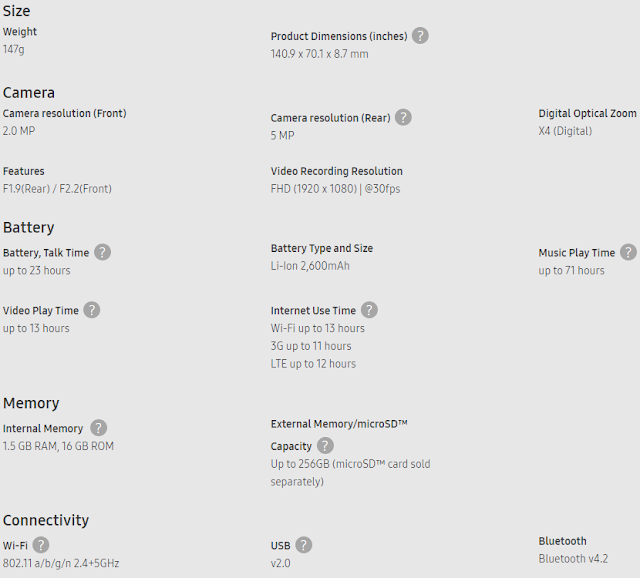This screenshot has height=578, width=640.
Task: Click the Video Recording Resolution label
Action: (x=337, y=171)
